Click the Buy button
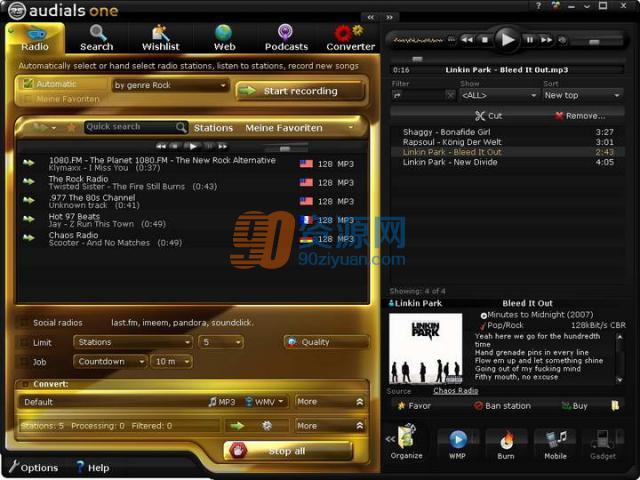 [x=574, y=406]
